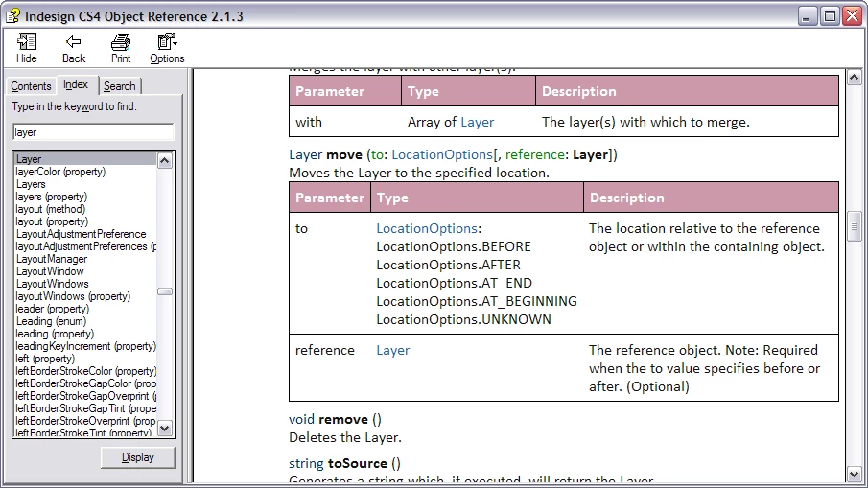Screen dimensions: 868x488
Task: Click content pane scroll down arrow
Action: (855, 475)
